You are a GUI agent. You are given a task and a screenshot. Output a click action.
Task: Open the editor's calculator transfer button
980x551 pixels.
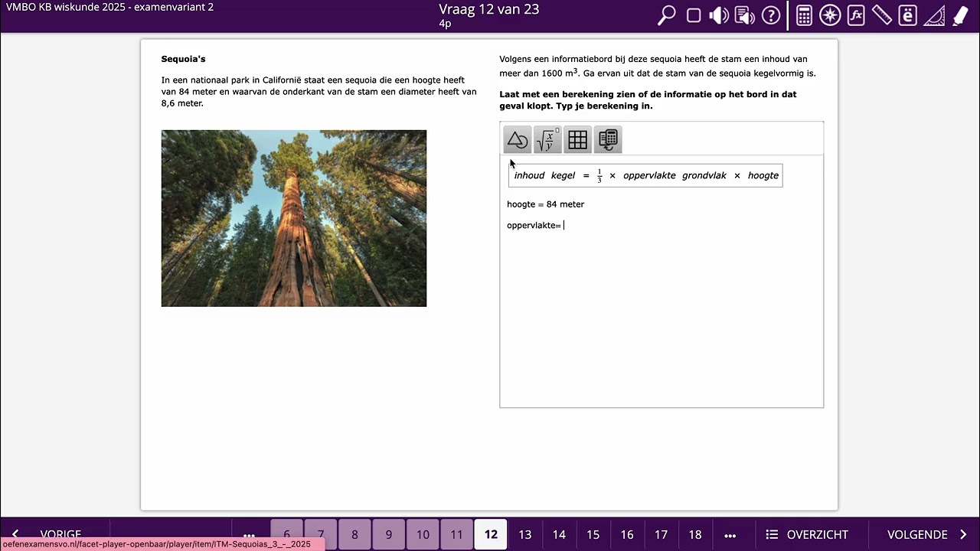(x=608, y=140)
